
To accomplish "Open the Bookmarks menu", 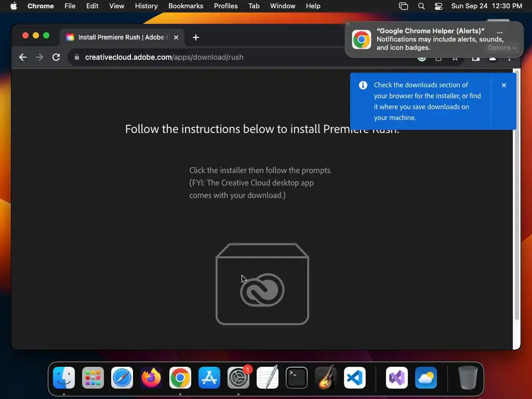I will click(186, 6).
